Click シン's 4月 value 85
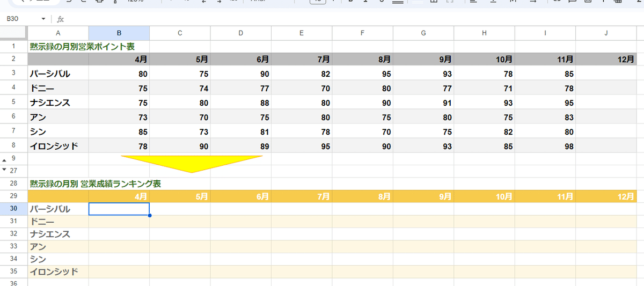Screen dimensions: 644x286 (119, 131)
